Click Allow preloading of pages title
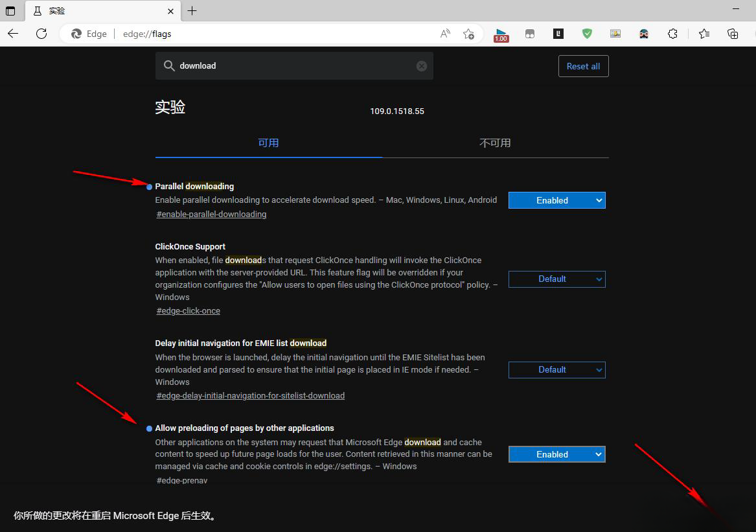The image size is (756, 532). 244,428
